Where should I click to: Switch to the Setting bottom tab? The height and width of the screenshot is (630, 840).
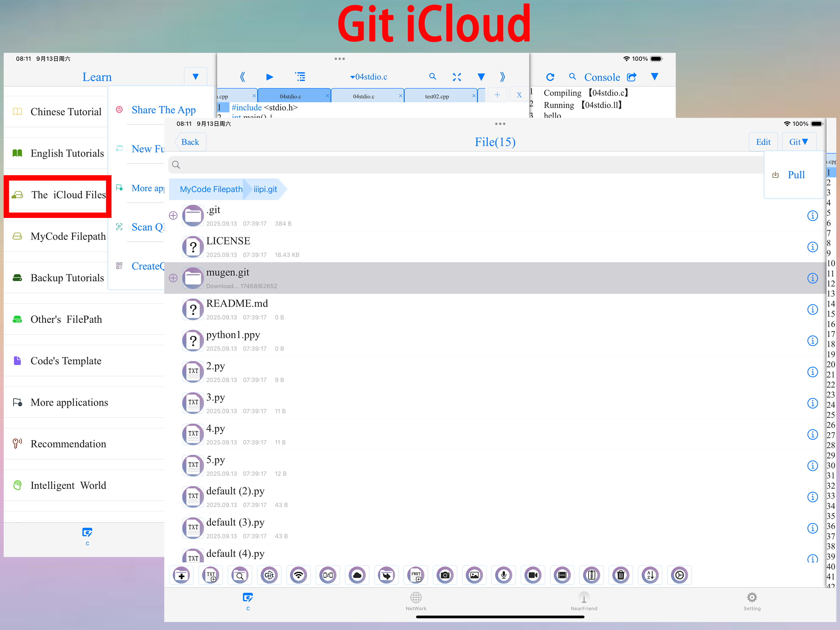[752, 602]
